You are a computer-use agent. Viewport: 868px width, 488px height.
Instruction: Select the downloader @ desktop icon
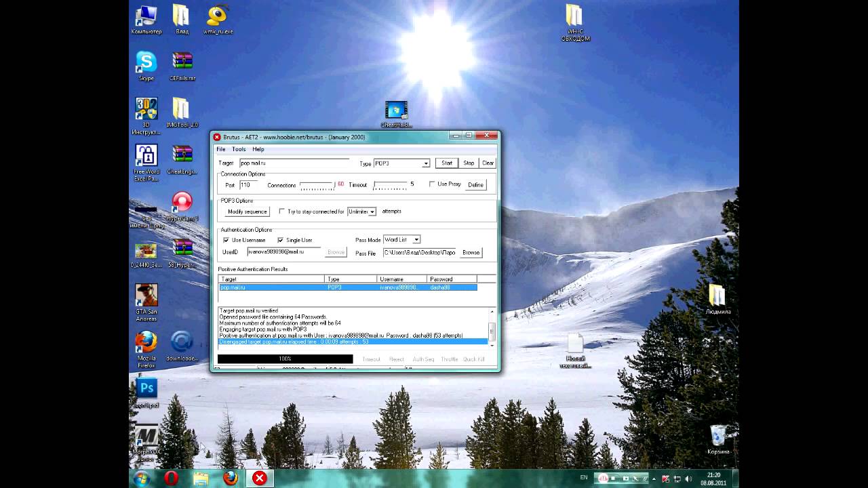(x=182, y=346)
